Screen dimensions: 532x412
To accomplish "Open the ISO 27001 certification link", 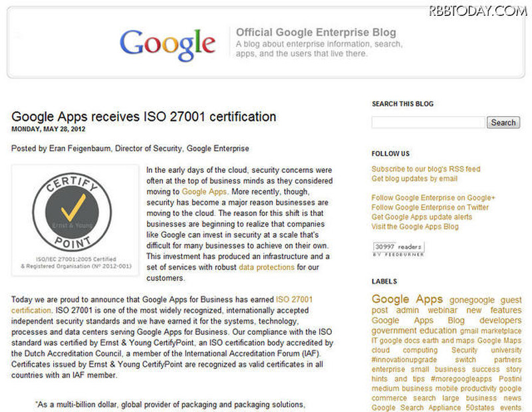I will pyautogui.click(x=294, y=300).
